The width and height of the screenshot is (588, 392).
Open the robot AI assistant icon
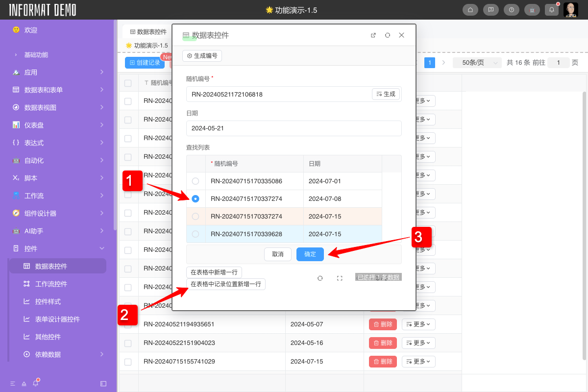coord(532,10)
